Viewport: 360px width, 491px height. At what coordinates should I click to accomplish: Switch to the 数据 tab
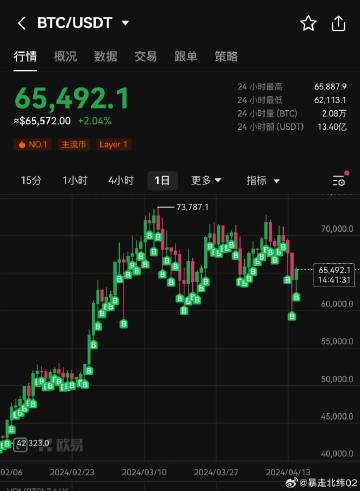pos(105,56)
